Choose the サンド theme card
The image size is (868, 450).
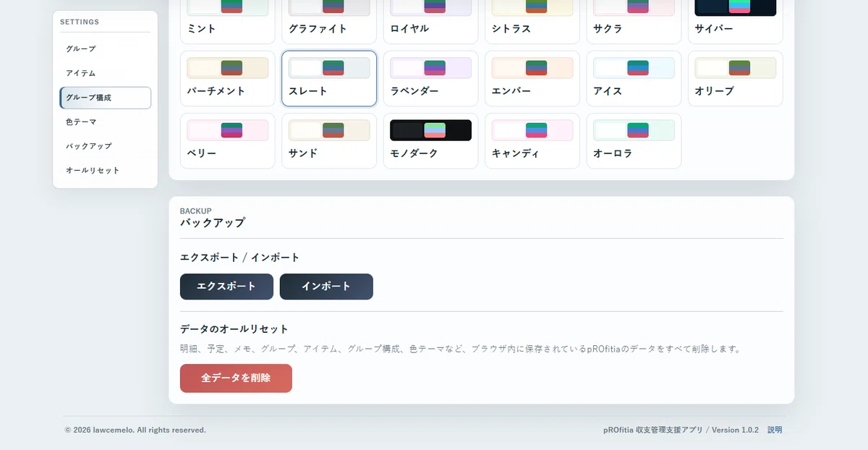click(x=329, y=141)
